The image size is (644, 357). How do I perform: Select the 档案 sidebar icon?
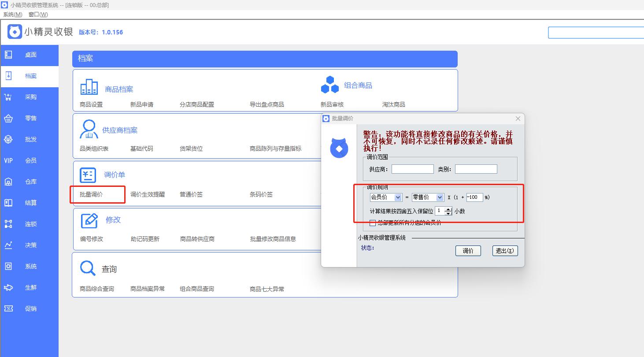pos(8,76)
